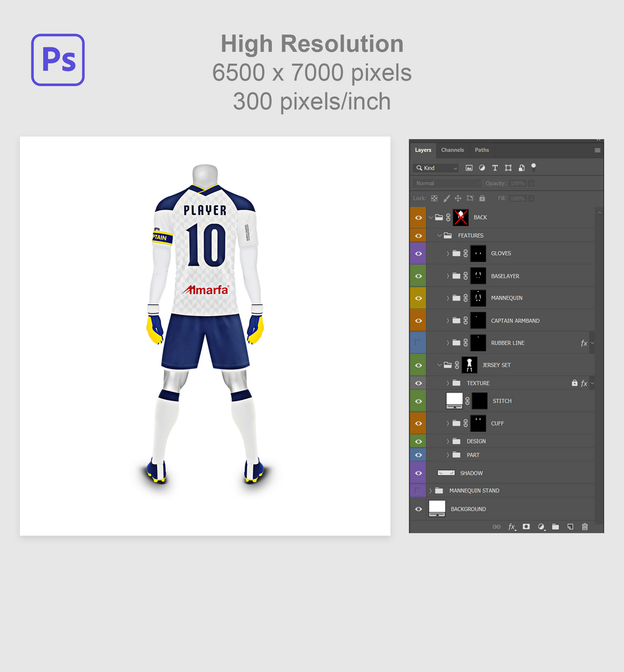Show the hidden MANNEQUIN STAND group
The image size is (624, 672).
pyautogui.click(x=418, y=491)
